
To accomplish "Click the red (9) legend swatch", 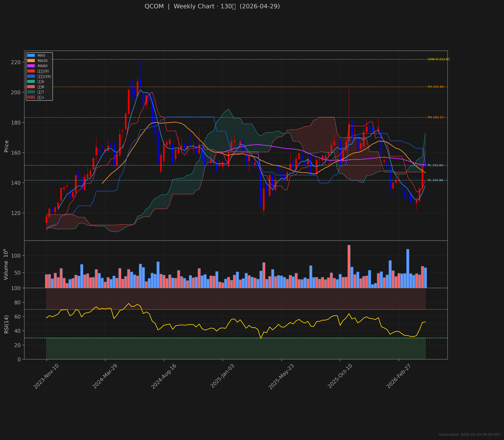I will (x=31, y=71).
